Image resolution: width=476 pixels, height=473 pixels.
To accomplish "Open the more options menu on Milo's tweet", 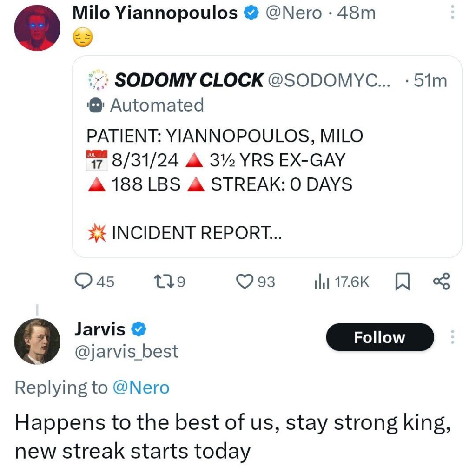I will 451,13.
